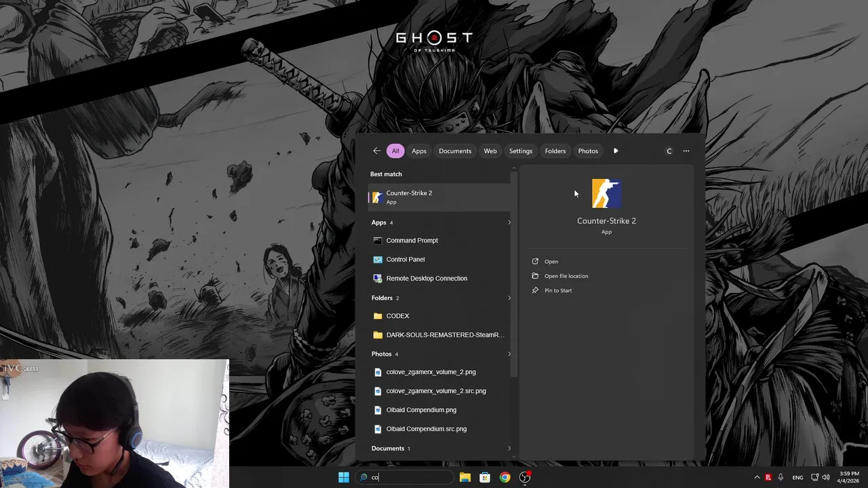The width and height of the screenshot is (868, 488).
Task: Go back with the search back arrow
Action: pos(376,151)
